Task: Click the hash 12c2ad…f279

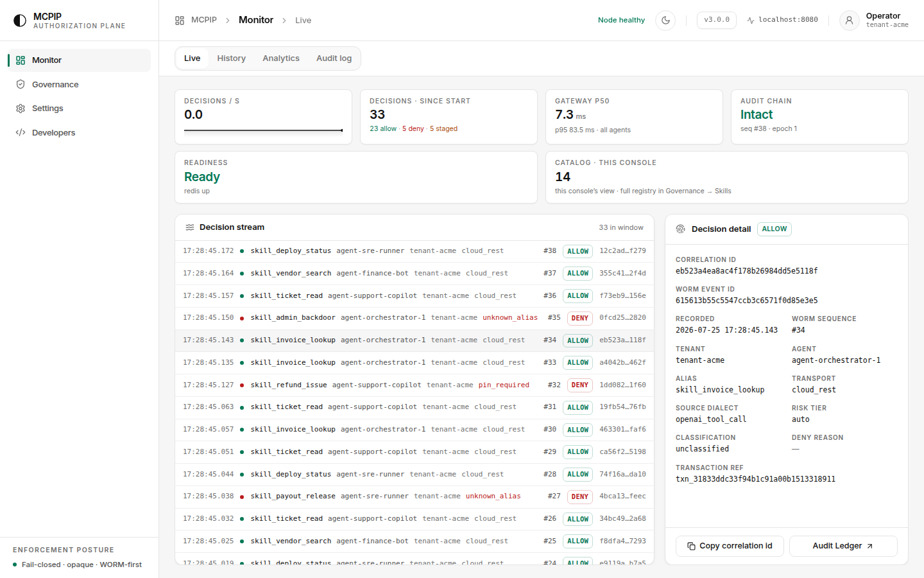Action: click(x=622, y=251)
